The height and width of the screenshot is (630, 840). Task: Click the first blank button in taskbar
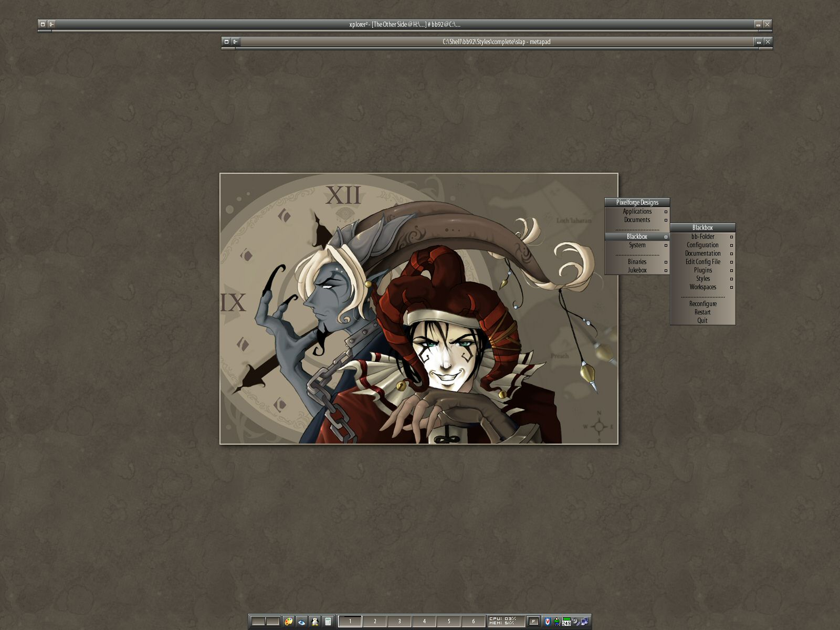tap(258, 621)
